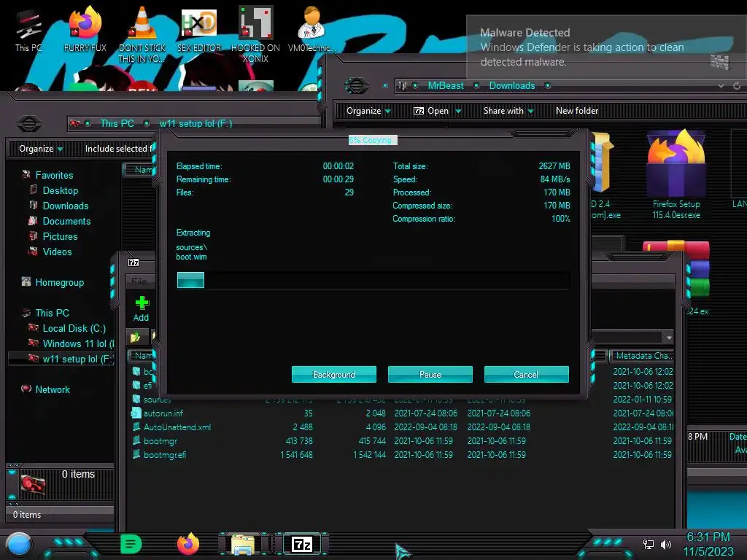747x560 pixels.
Task: Select the autorun.inf file icon in 7-Zip
Action: pos(136,413)
